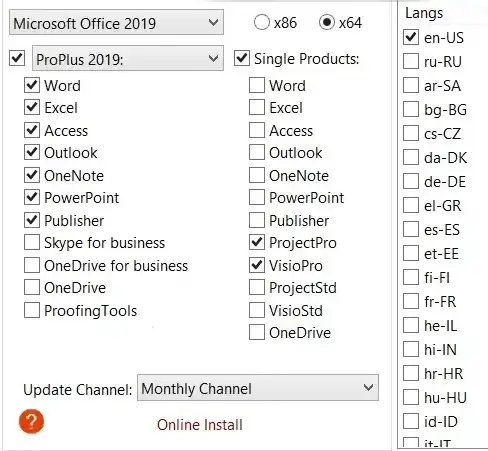Enable the ProjectStd checkbox

coord(257,287)
